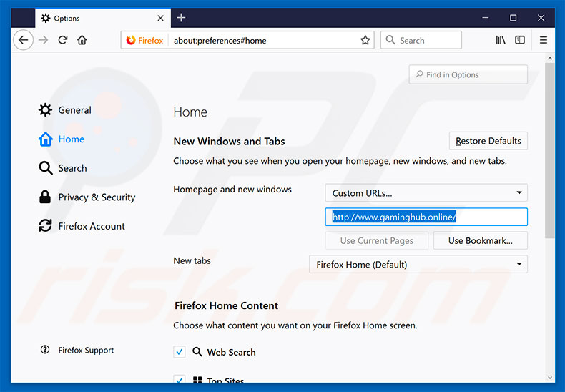Click the homepage URL input field
Image resolution: width=565 pixels, height=392 pixels.
[x=426, y=217]
